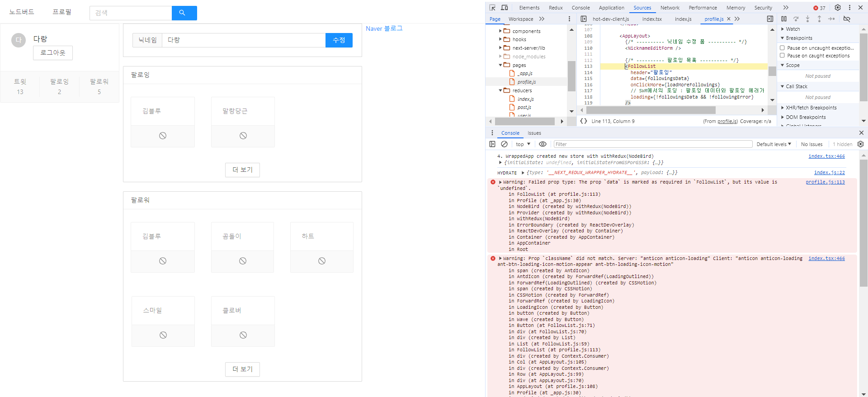Click the step out debugger icon
The height and width of the screenshot is (397, 868).
pyautogui.click(x=819, y=19)
